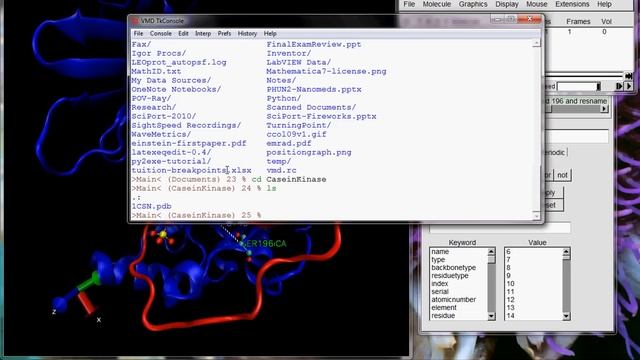The image size is (640, 360).
Task: Click Mathematica7-license.png in listing
Action: [x=327, y=71]
